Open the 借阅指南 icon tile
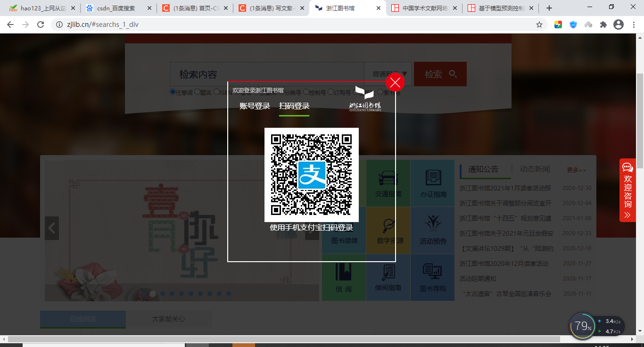The width and height of the screenshot is (644, 347). click(388, 277)
